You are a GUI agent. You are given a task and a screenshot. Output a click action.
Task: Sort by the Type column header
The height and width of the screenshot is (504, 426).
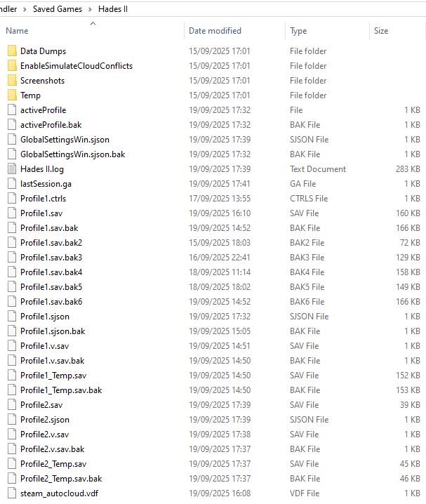298,31
